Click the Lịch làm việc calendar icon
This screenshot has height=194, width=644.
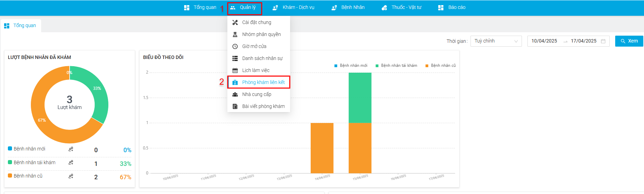point(235,70)
